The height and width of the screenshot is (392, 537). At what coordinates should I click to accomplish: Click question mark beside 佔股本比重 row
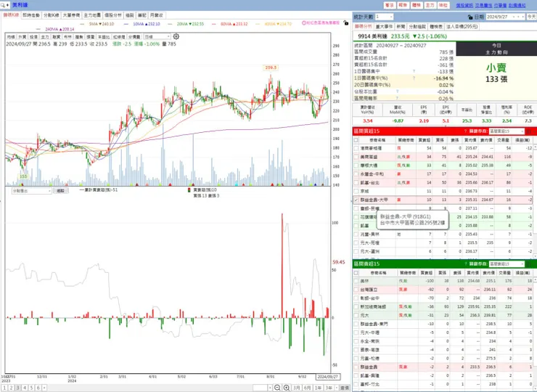click(397, 91)
